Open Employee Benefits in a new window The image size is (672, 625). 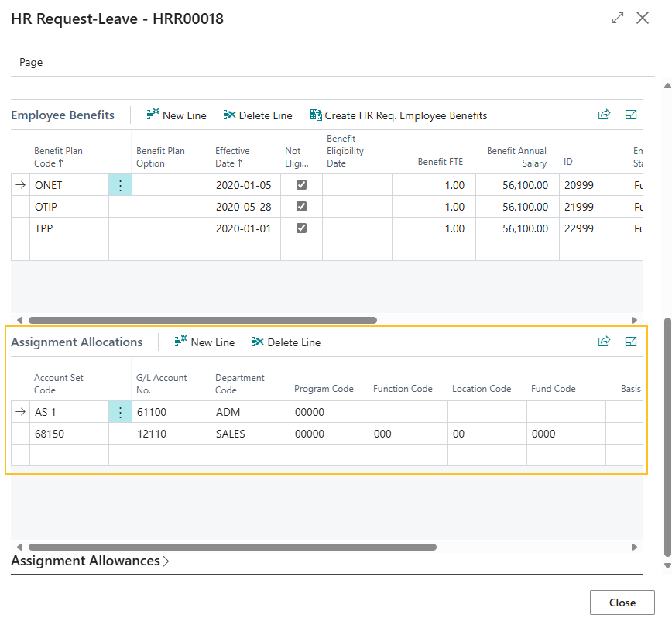[x=631, y=114]
